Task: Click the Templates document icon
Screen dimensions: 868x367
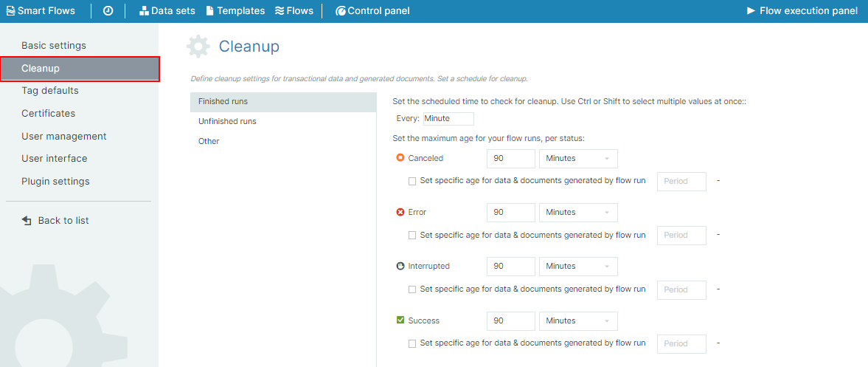Action: [209, 10]
